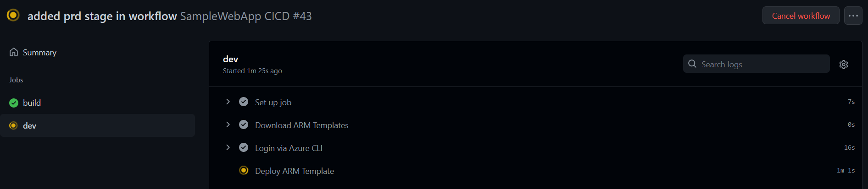Cancel the running workflow
Image resolution: width=868 pixels, height=189 pixels.
801,16
